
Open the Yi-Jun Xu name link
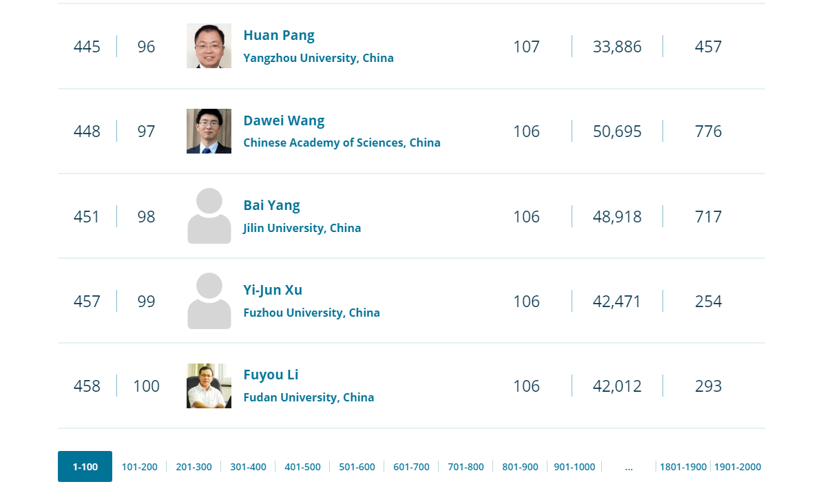click(273, 290)
